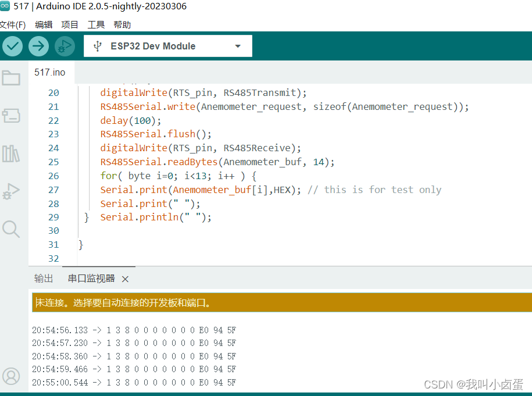Click line number 32 in the gutter

(53, 259)
